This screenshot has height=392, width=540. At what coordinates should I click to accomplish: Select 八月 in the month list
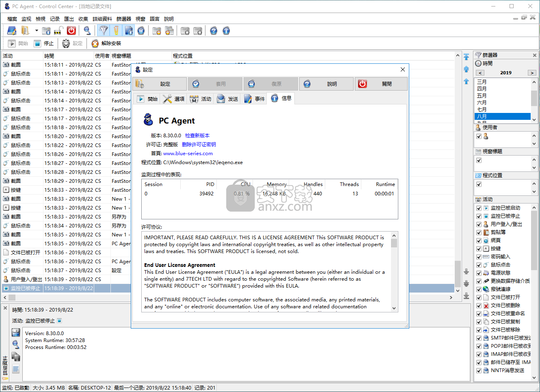pos(503,117)
